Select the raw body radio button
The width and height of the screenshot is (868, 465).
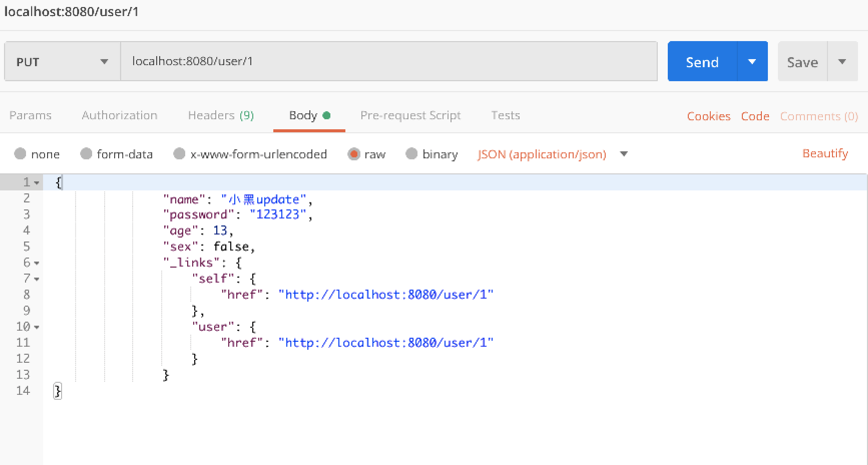click(354, 154)
